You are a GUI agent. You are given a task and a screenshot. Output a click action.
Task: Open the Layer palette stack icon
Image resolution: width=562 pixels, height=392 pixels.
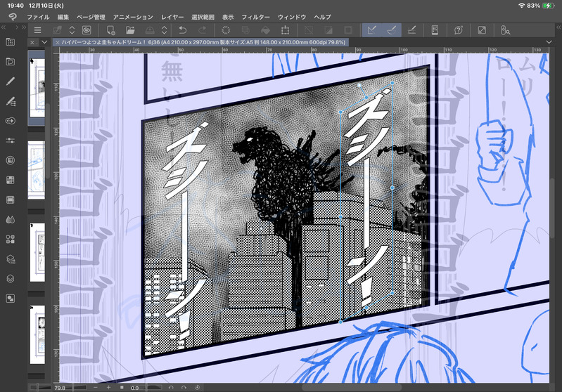pos(11,278)
